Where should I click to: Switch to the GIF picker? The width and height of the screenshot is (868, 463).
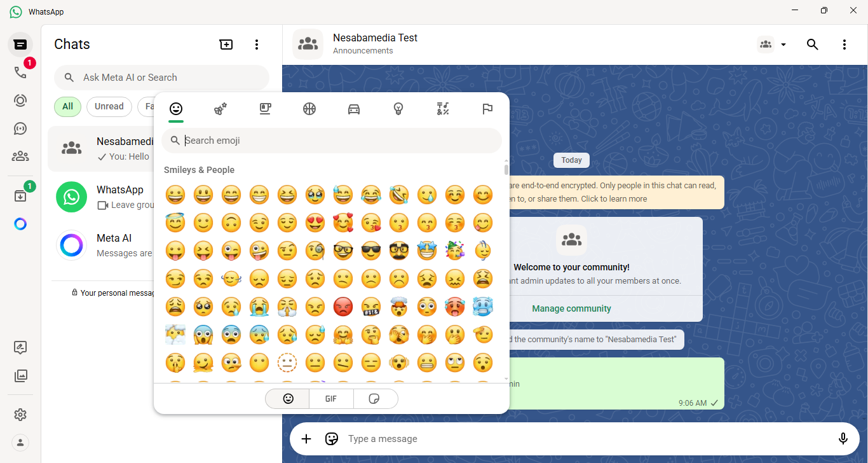click(331, 399)
